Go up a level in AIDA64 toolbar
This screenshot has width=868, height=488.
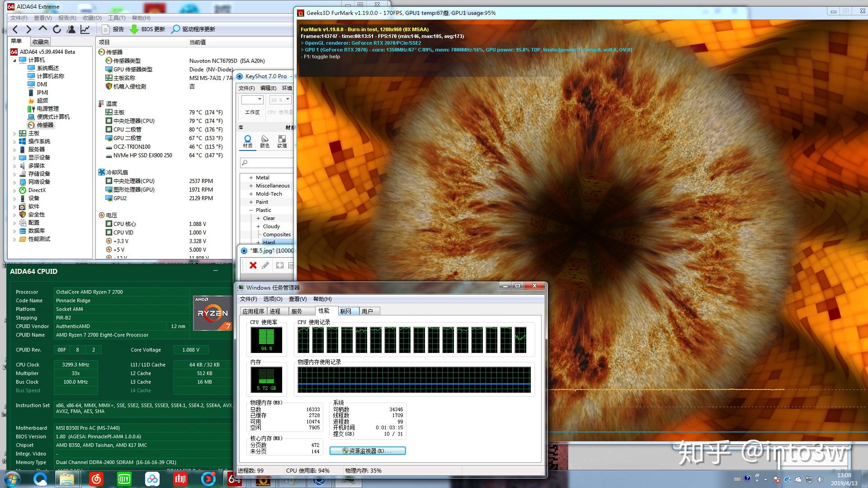pyautogui.click(x=43, y=29)
